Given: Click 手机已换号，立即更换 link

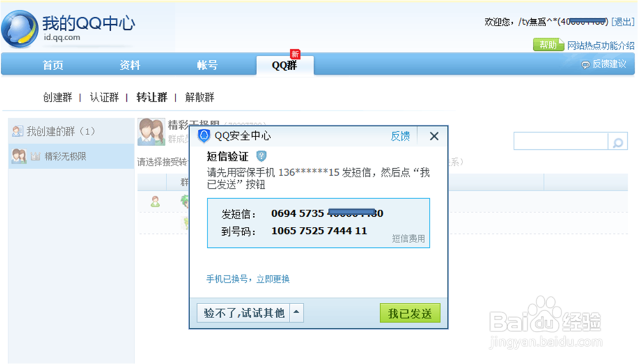Looking at the screenshot, I should (x=248, y=279).
